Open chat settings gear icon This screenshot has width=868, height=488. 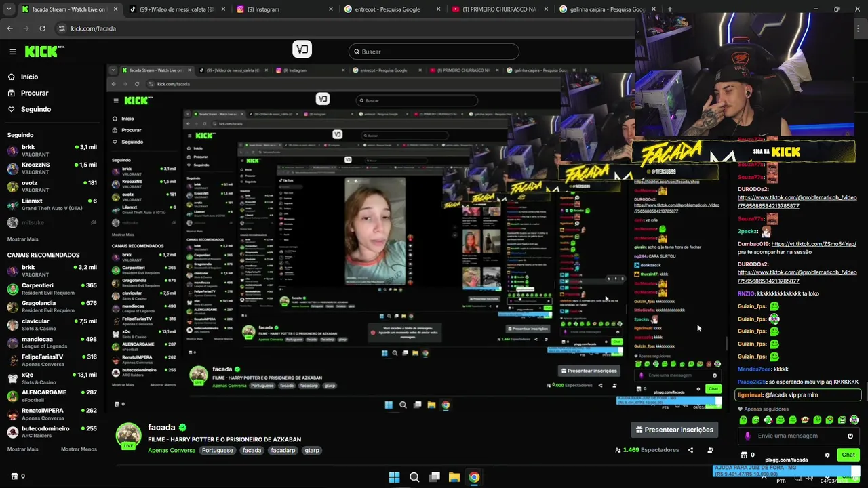[827, 455]
